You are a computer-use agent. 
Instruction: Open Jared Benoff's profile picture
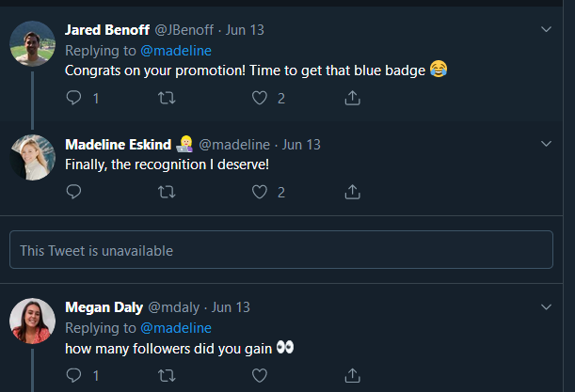(32, 43)
